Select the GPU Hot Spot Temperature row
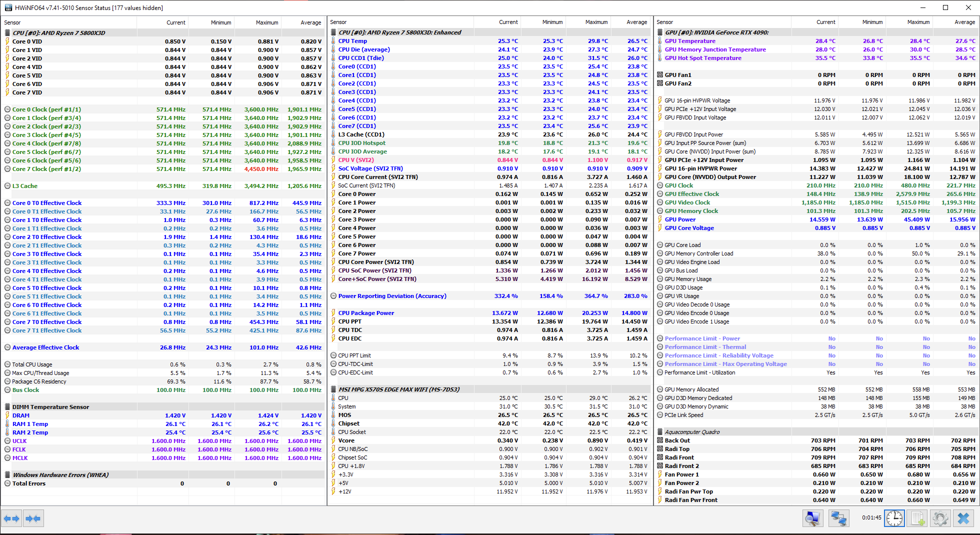Screen dimensions: 980x535 click(x=816, y=58)
